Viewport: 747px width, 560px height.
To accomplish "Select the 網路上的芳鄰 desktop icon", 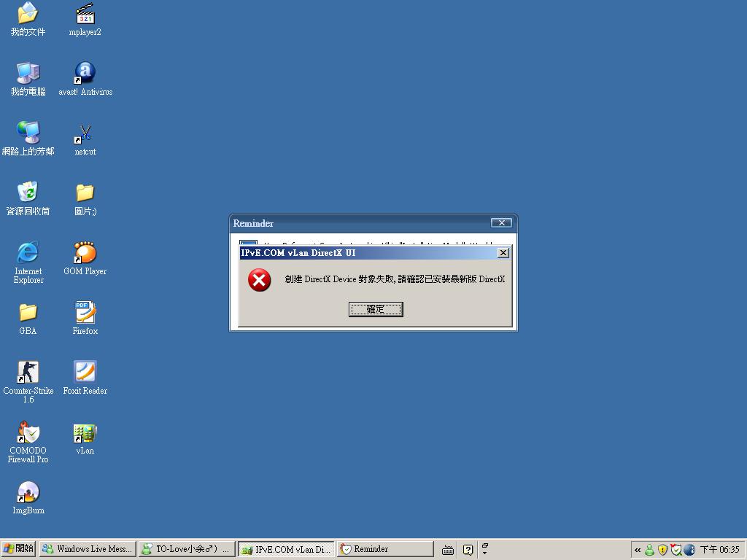I will coord(28,133).
